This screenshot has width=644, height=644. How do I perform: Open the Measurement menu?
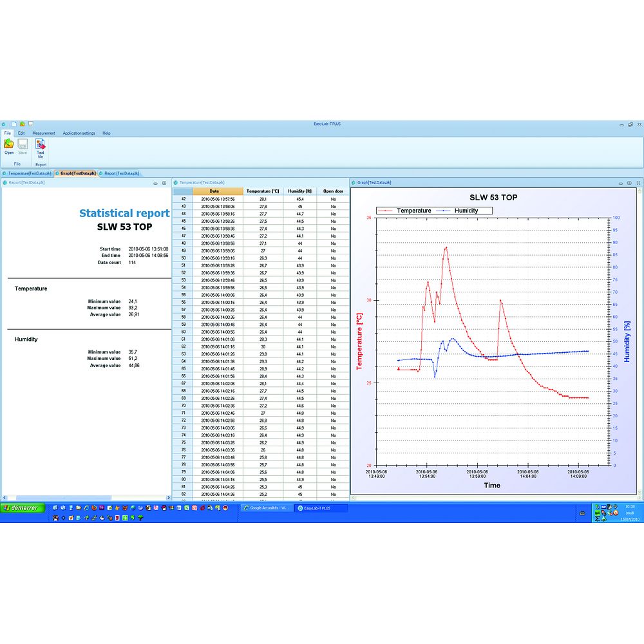click(44, 133)
